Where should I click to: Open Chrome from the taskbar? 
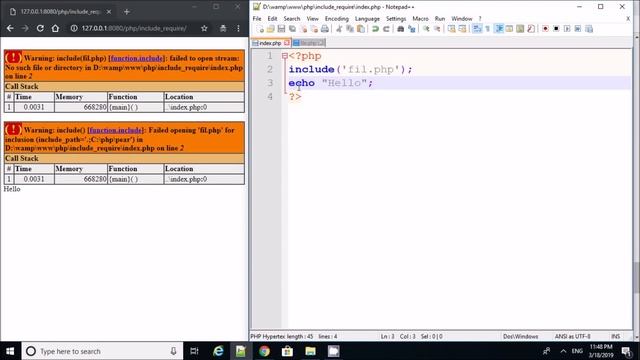(264, 351)
